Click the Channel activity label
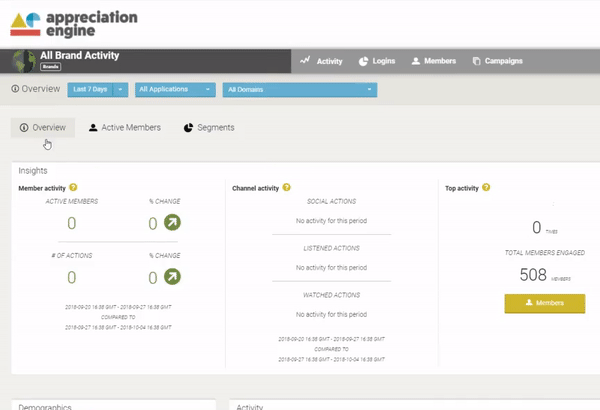The image size is (600, 410). pyautogui.click(x=256, y=188)
